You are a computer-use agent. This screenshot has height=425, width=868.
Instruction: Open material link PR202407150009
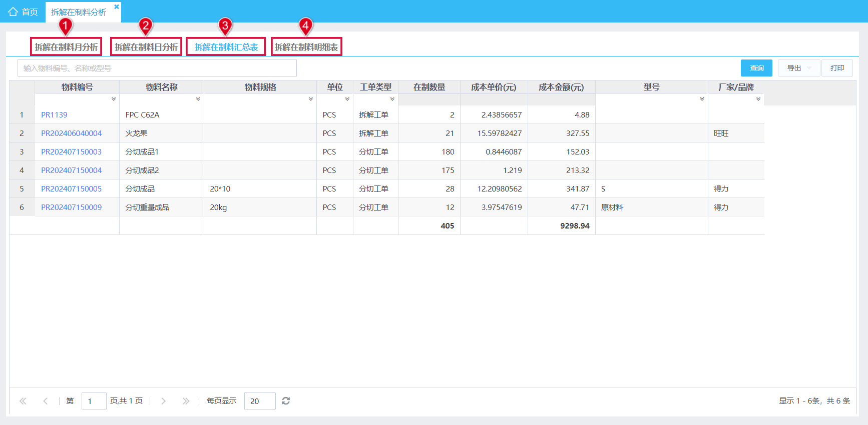tap(71, 207)
